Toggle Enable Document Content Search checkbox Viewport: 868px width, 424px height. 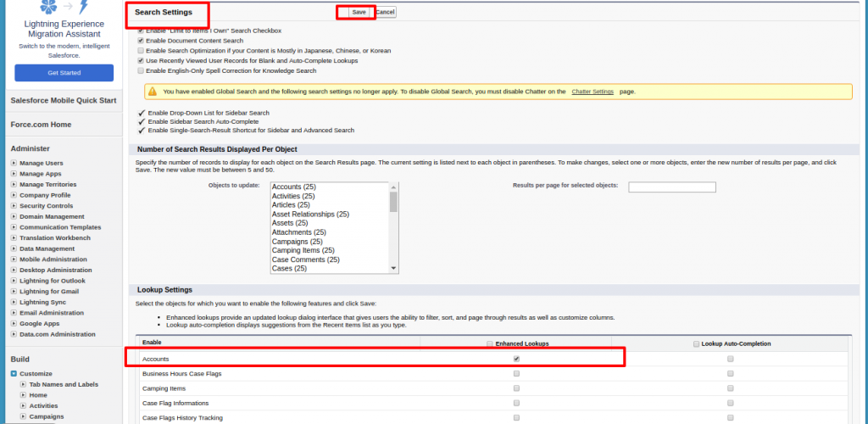coord(141,41)
